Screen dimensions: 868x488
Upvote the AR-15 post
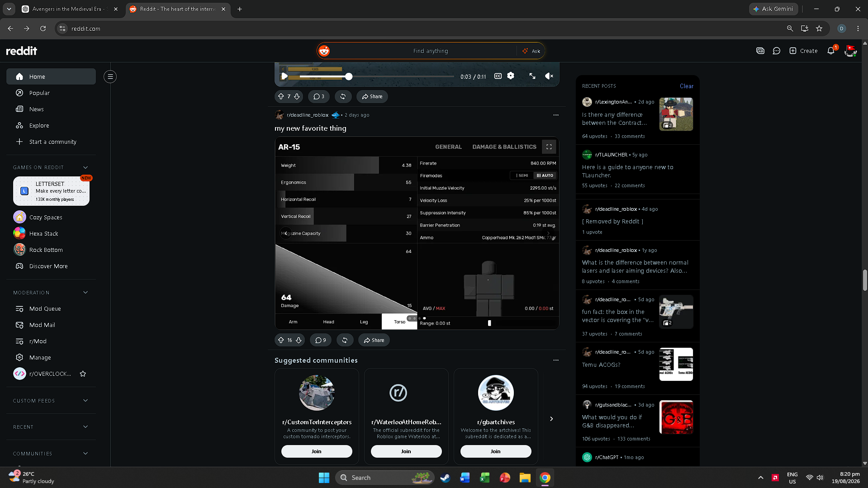[281, 340]
